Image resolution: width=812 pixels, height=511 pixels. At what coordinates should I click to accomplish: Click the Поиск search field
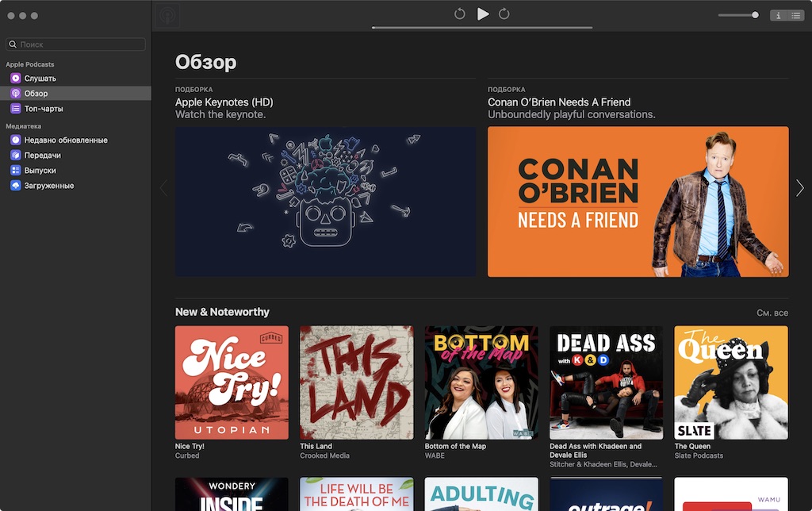tap(75, 44)
